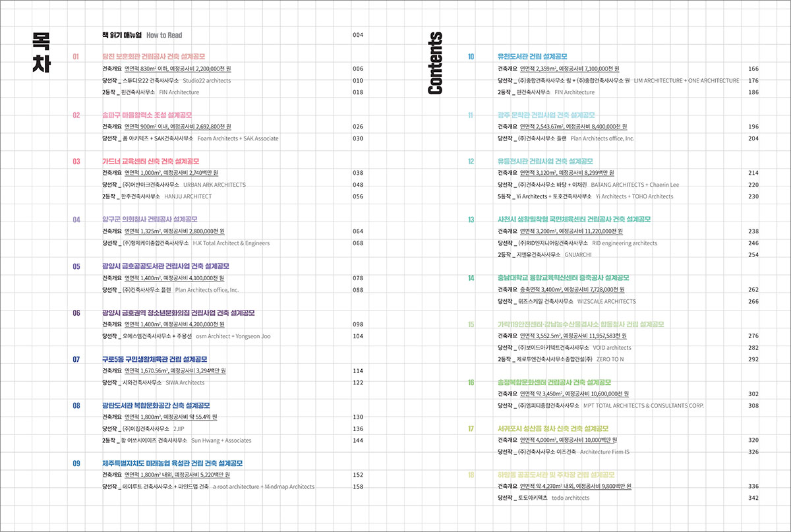Click section number '12'
Image resolution: width=791 pixels, height=532 pixels.
[471, 162]
